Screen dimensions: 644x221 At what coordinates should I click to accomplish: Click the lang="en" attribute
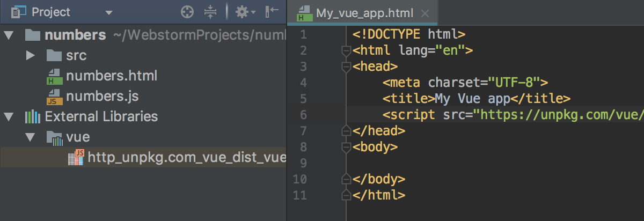[x=431, y=51]
